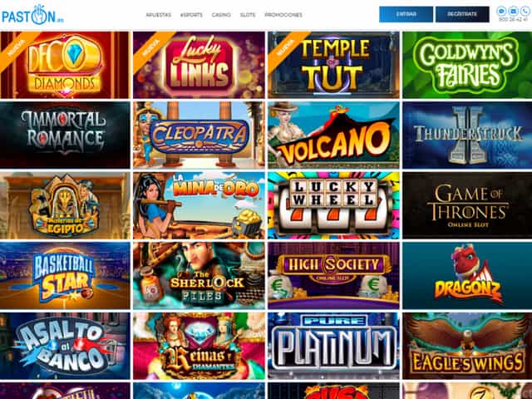Screen dimensions: 532x399
Task: Open the Promociones page
Action: 283,15
